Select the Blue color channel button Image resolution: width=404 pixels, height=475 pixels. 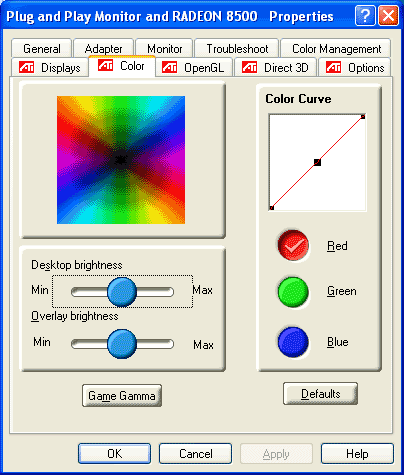click(293, 342)
